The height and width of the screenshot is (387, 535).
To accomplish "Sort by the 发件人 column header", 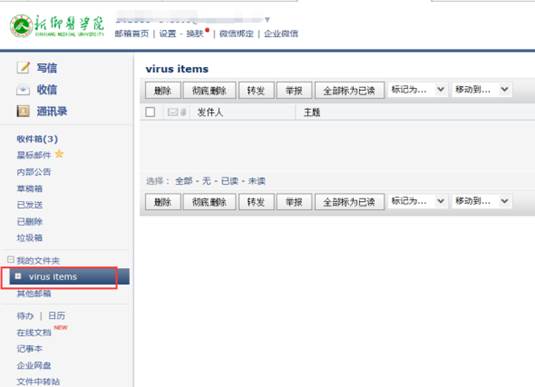I will click(210, 112).
